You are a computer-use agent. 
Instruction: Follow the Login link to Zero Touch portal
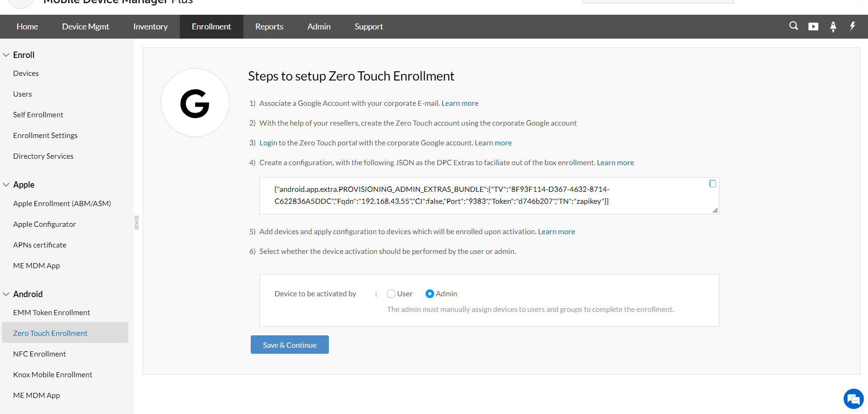[268, 143]
